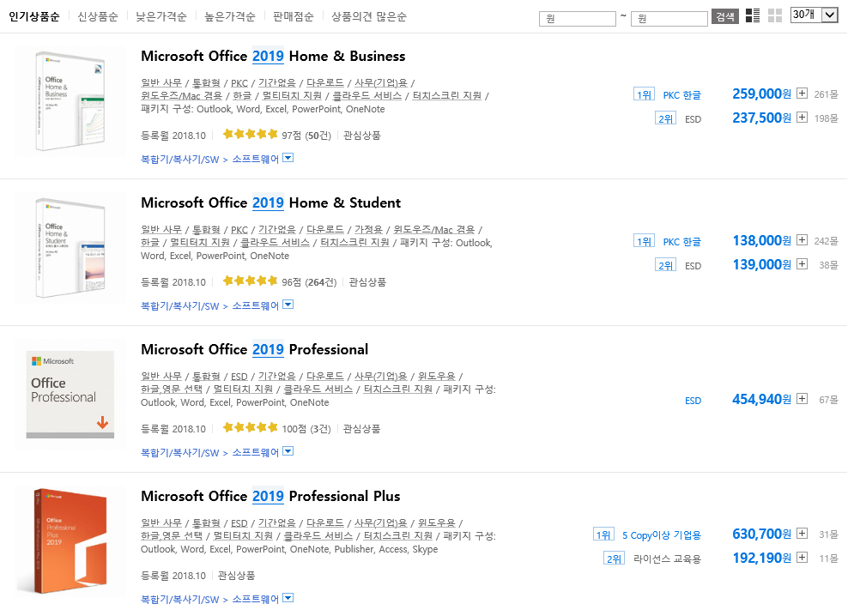Open 96점 (264건) reviews for Home & Student
The height and width of the screenshot is (616, 854).
pos(309,281)
